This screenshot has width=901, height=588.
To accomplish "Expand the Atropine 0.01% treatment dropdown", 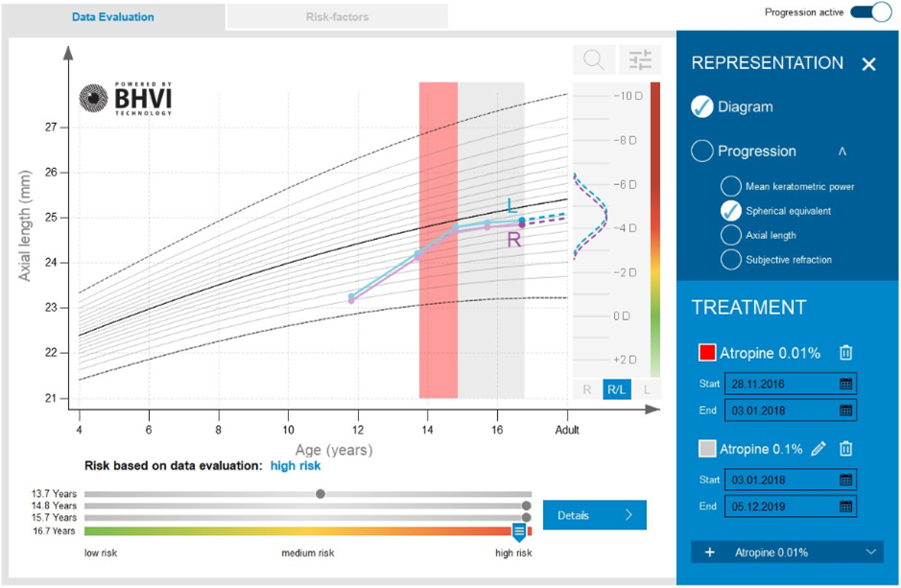I will [871, 553].
